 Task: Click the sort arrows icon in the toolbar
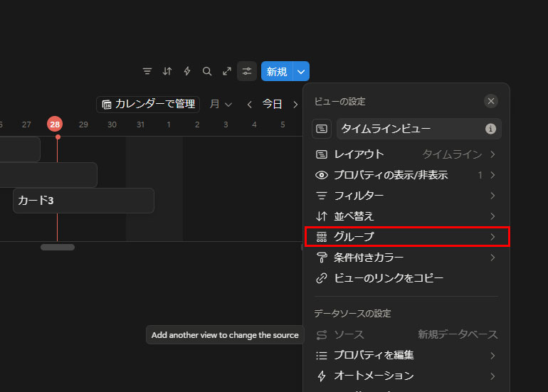(167, 71)
